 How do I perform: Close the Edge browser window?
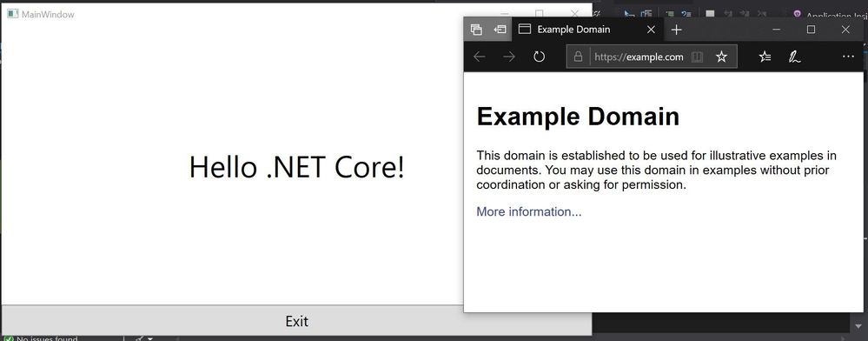pyautogui.click(x=845, y=30)
